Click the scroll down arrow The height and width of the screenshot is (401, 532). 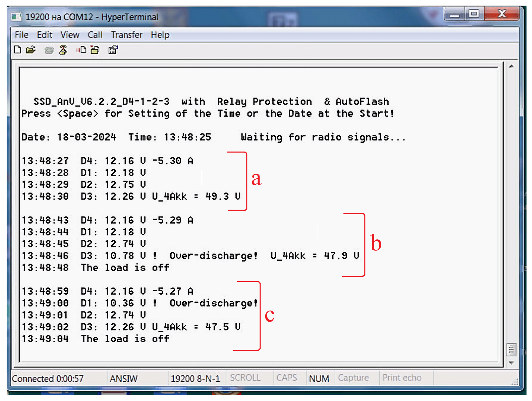[511, 363]
